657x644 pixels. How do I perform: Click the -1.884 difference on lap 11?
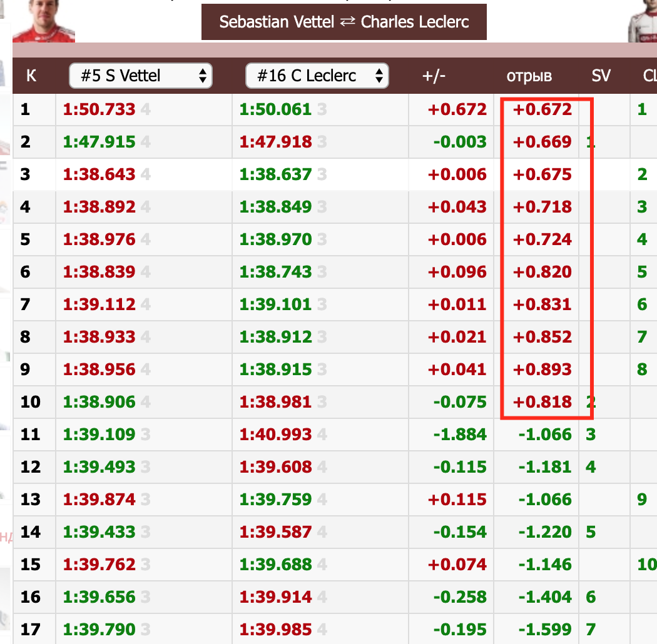click(x=460, y=435)
